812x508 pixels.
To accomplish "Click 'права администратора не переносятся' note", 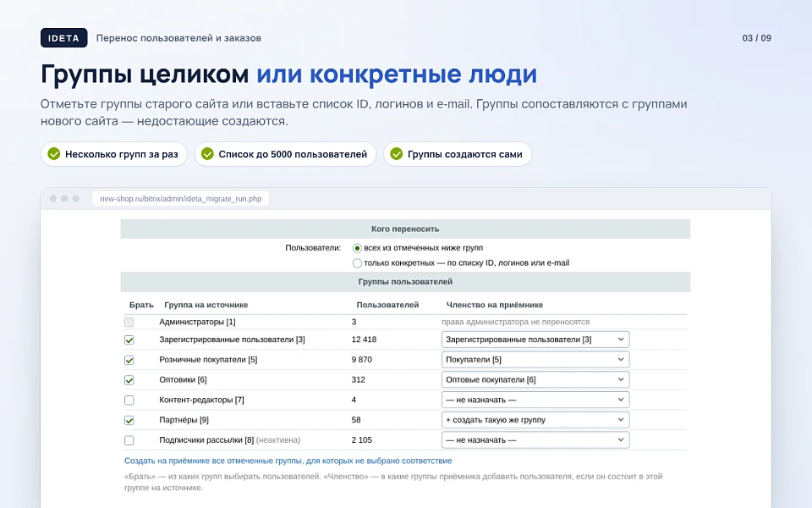I will coord(516,322).
